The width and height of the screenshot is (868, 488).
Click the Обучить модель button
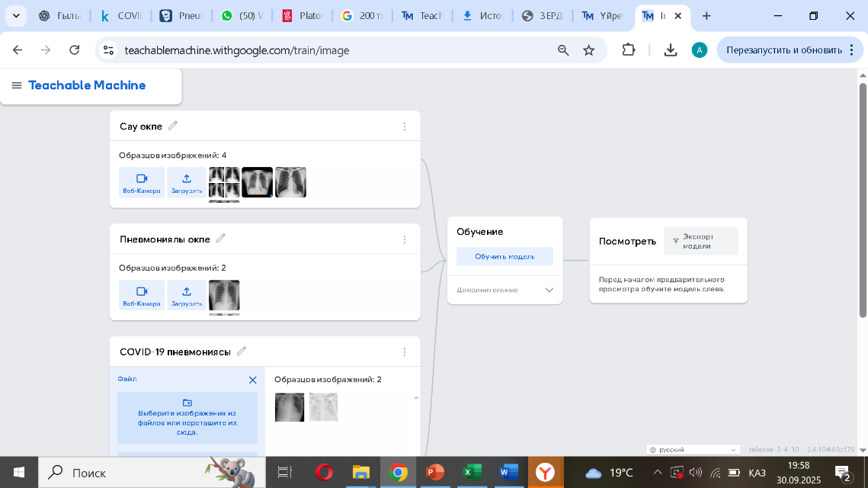(504, 256)
